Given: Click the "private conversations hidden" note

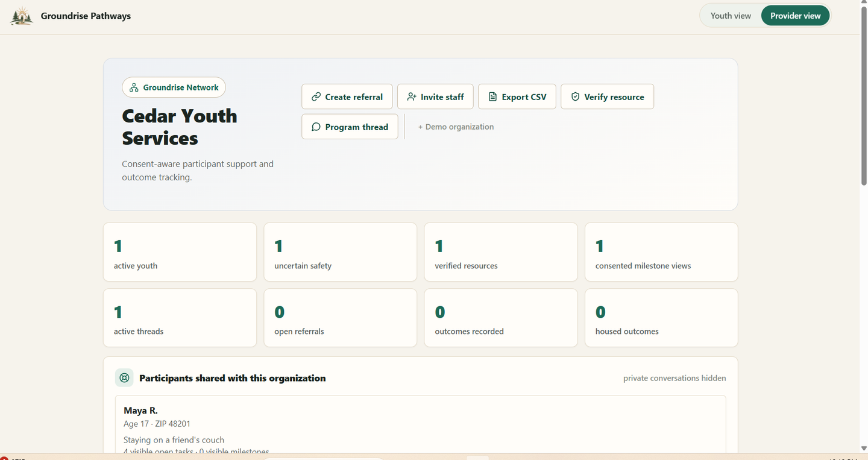Looking at the screenshot, I should tap(675, 378).
